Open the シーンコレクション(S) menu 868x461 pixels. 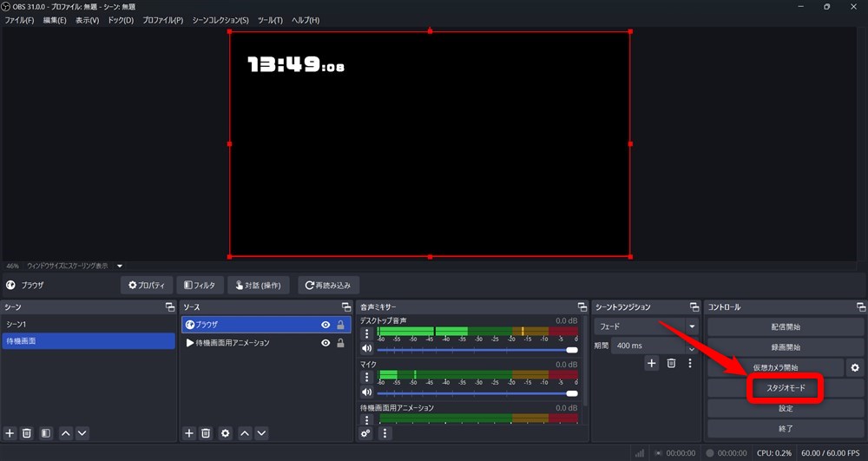tap(220, 20)
